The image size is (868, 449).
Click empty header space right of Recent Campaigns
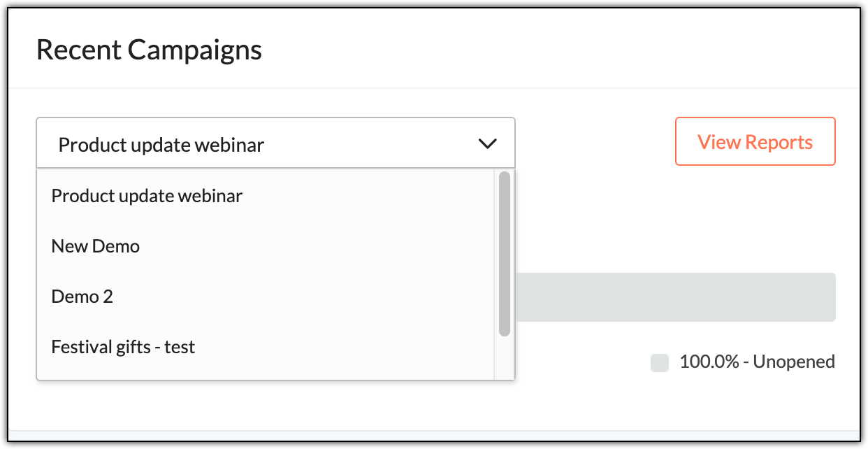[559, 50]
